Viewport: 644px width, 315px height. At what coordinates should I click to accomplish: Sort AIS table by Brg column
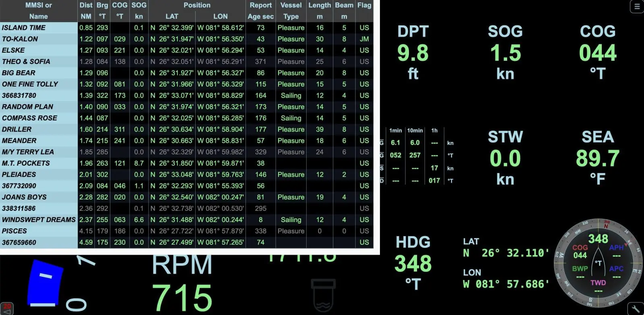102,11
